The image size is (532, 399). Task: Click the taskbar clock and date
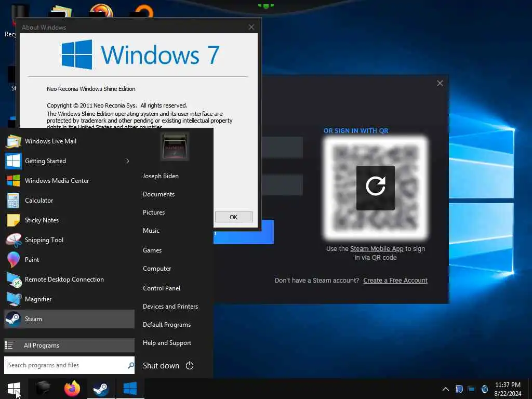pos(508,389)
